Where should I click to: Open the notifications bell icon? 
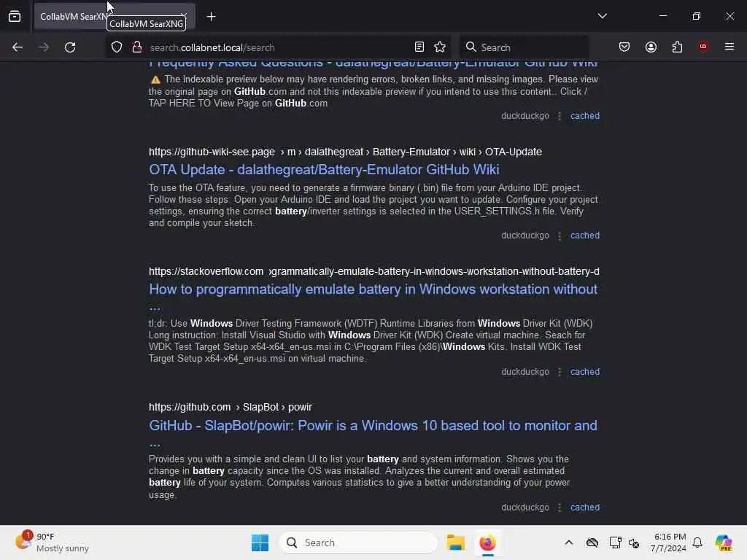tap(697, 542)
